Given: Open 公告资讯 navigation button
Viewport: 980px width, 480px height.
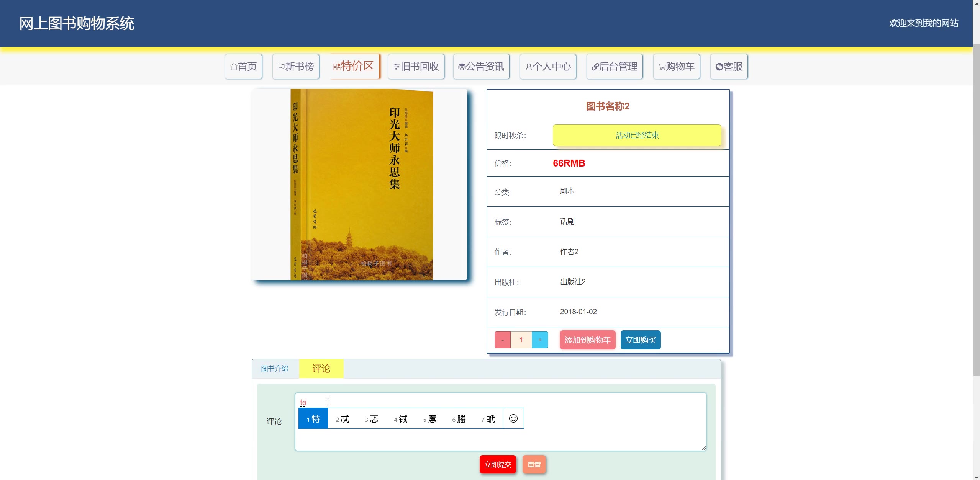Looking at the screenshot, I should (x=481, y=67).
